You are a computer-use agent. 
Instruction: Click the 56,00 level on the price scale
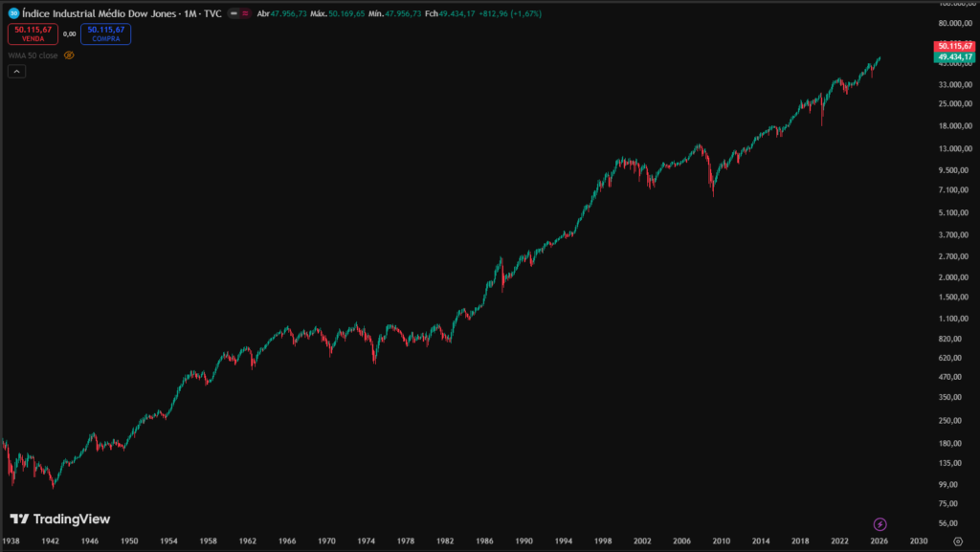pos(947,523)
